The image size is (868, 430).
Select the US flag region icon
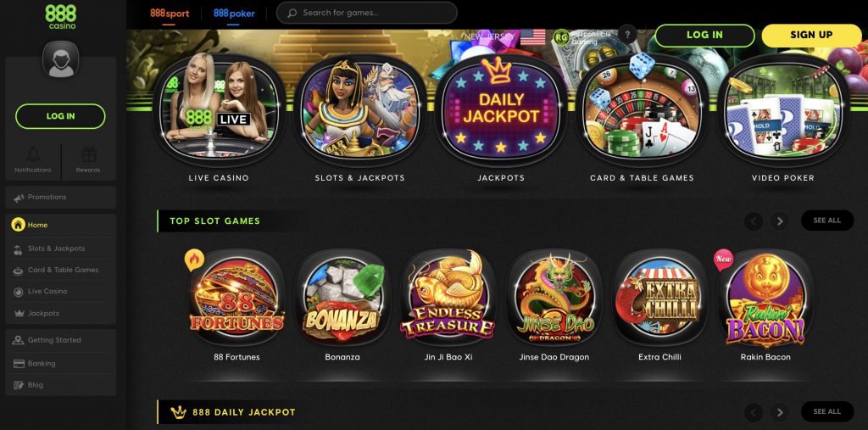(x=532, y=36)
